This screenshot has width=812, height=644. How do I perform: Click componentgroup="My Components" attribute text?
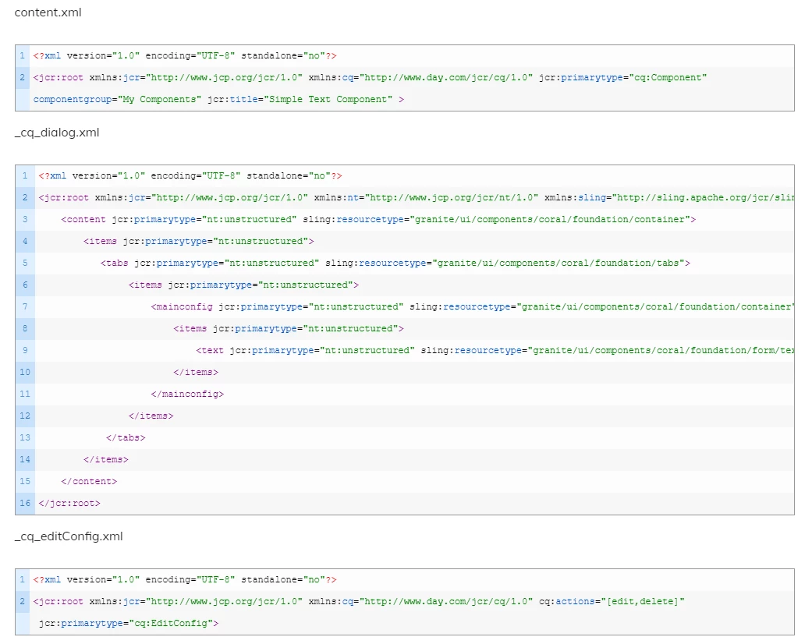coord(117,99)
